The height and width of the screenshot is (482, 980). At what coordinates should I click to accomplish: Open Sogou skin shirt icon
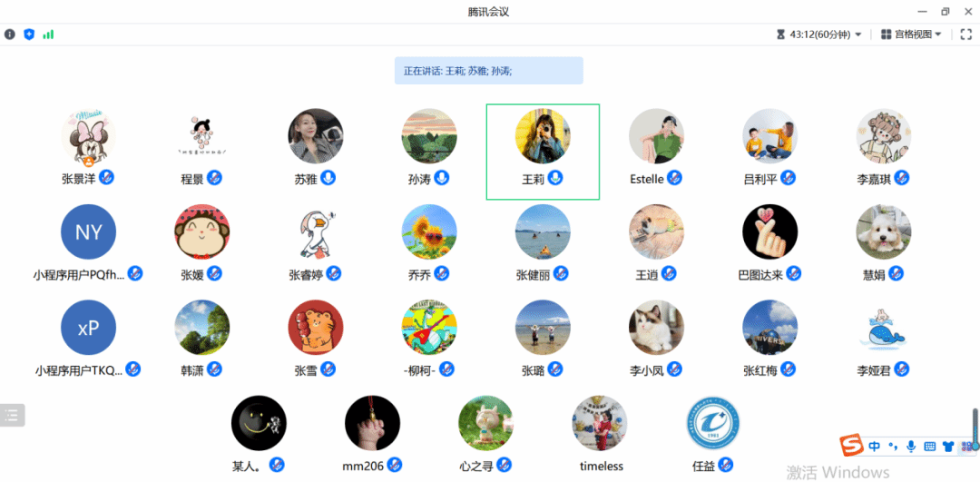(948, 447)
